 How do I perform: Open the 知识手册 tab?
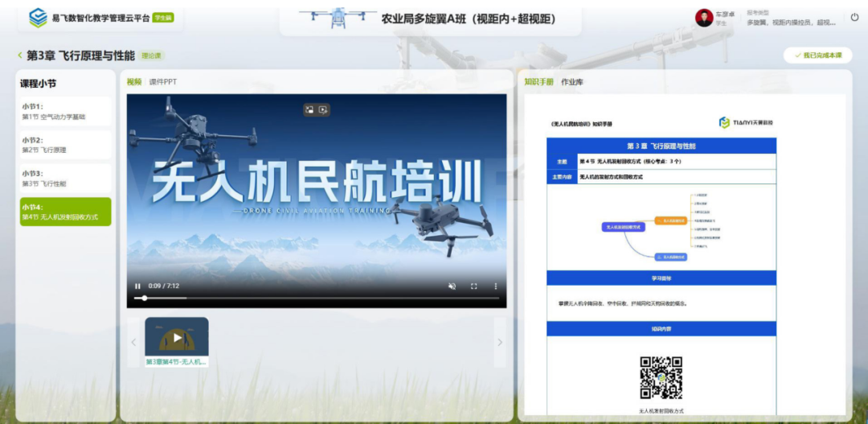coord(538,82)
